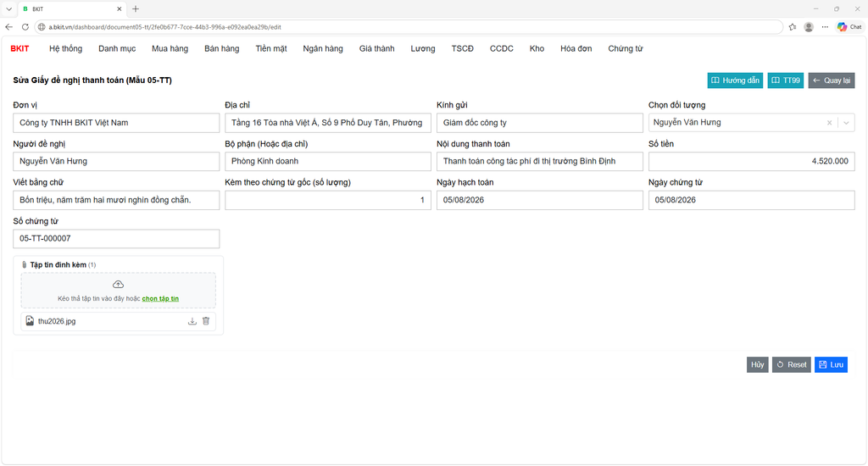Open the Mua hàng menu
The image size is (868, 466).
pyautogui.click(x=170, y=48)
